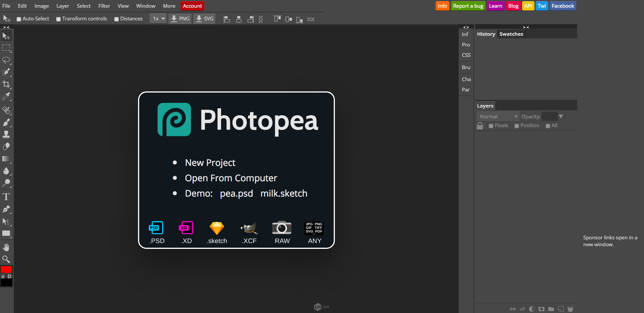
Task: Click the align top edges icon
Action: pyautogui.click(x=277, y=19)
